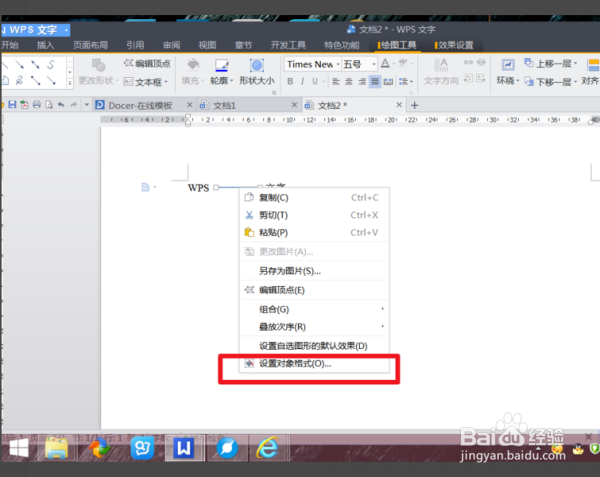The image size is (600, 477).
Task: Switch to the 开始 ribbon tab
Action: point(10,45)
